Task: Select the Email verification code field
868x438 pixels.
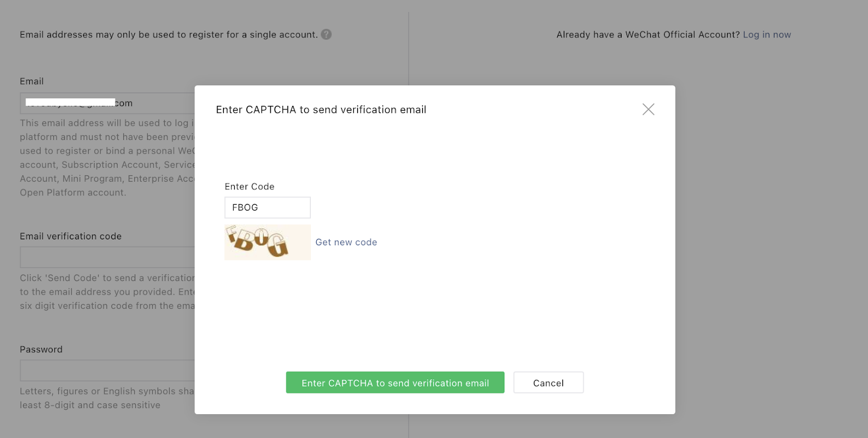Action: [107, 257]
